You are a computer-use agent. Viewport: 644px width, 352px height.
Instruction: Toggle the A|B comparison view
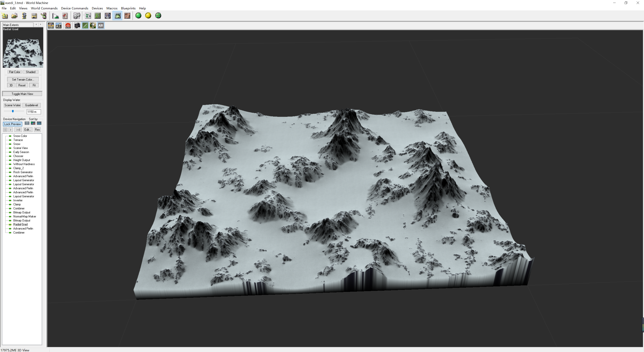[x=101, y=25]
